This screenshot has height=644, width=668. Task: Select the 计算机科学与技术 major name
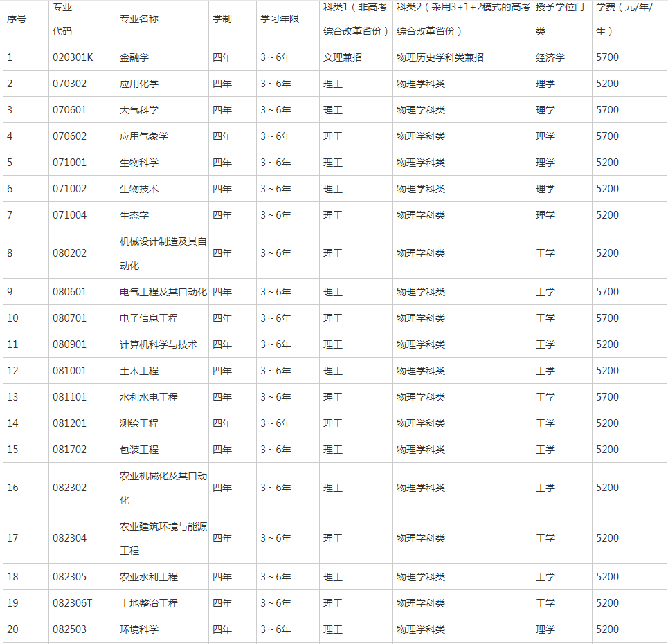159,344
